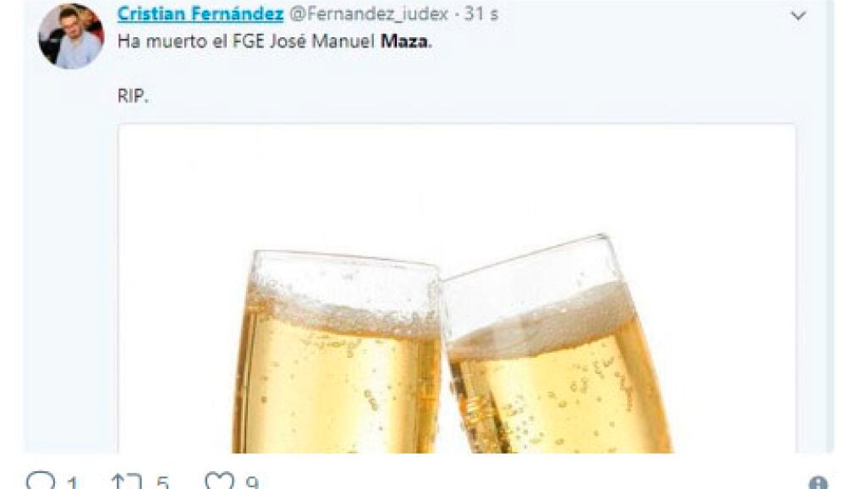Open the champagne glasses image
868x489 pixels.
click(457, 288)
